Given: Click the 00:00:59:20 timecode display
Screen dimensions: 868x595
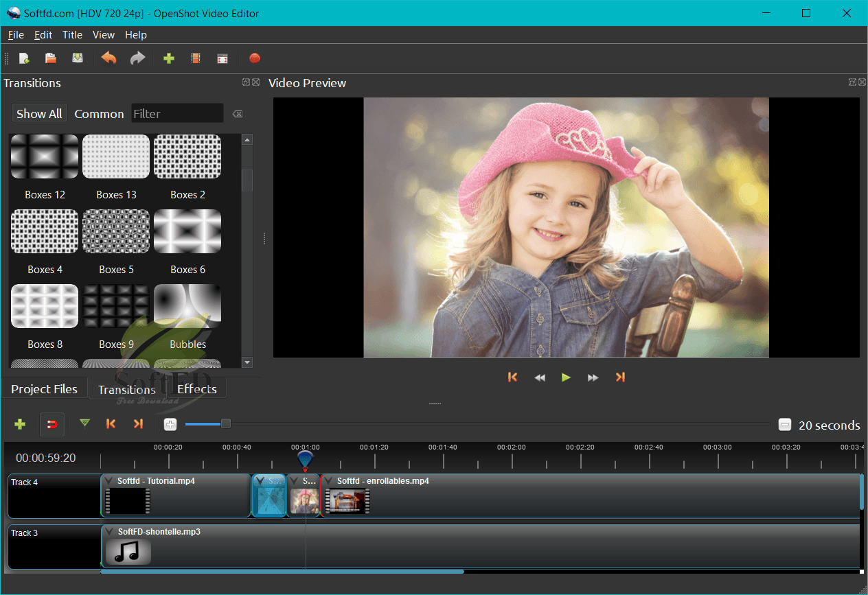Looking at the screenshot, I should (x=46, y=458).
